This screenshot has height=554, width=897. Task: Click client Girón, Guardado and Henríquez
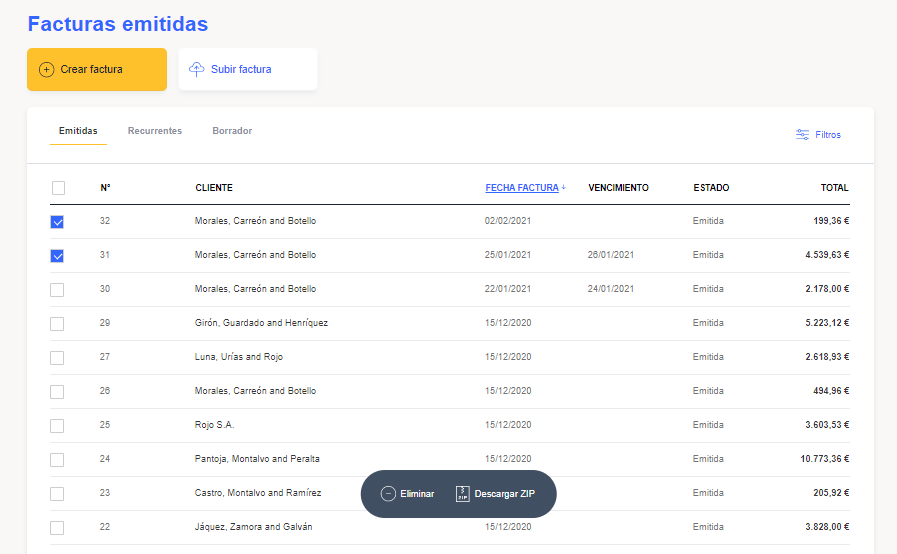click(x=261, y=323)
